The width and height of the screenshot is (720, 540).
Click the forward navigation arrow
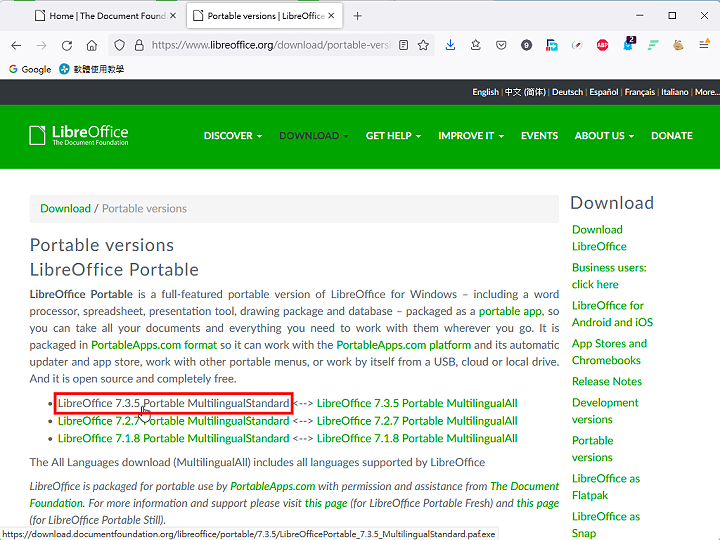pos(41,45)
